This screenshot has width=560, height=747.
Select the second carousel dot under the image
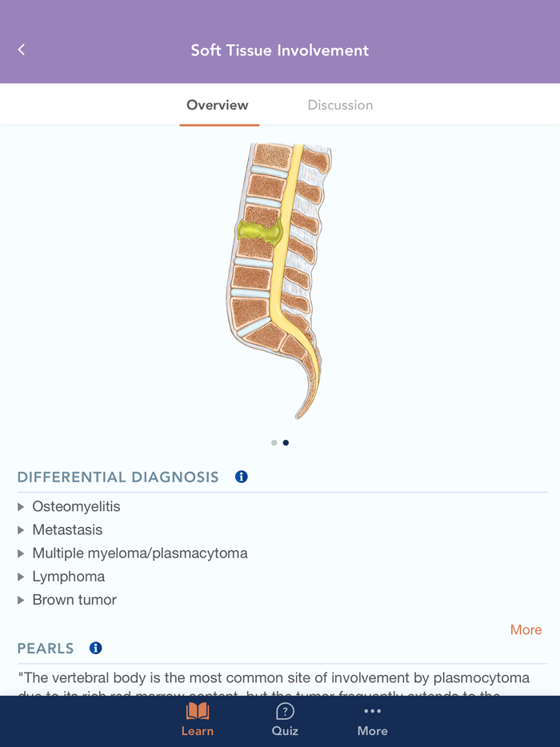click(x=286, y=442)
